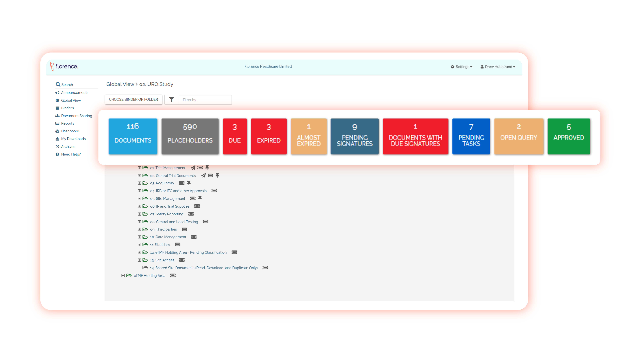Click the paper plane icon beside Trial Management
Image resolution: width=628 pixels, height=364 pixels.
click(193, 168)
